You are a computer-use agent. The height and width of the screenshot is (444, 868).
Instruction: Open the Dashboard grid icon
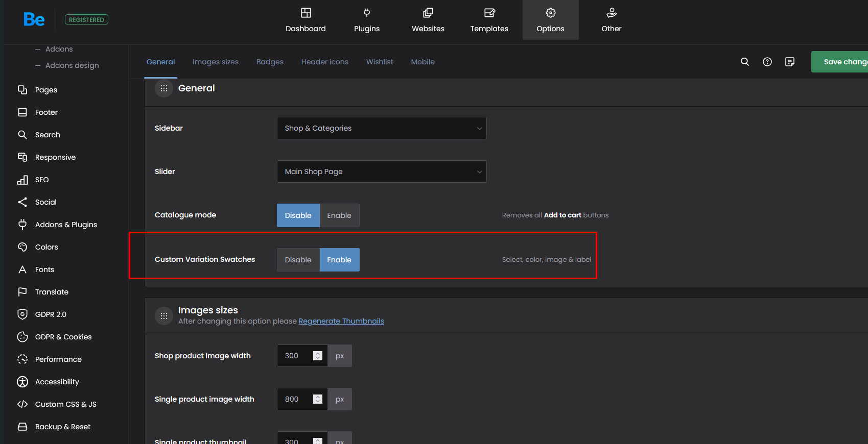(306, 13)
